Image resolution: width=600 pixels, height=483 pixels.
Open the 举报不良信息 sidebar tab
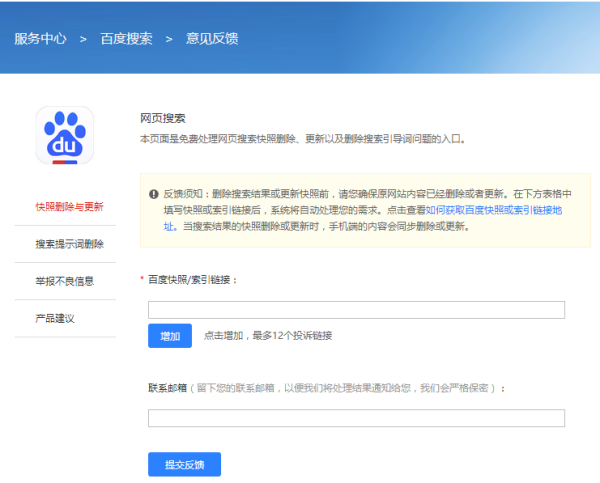(x=65, y=281)
